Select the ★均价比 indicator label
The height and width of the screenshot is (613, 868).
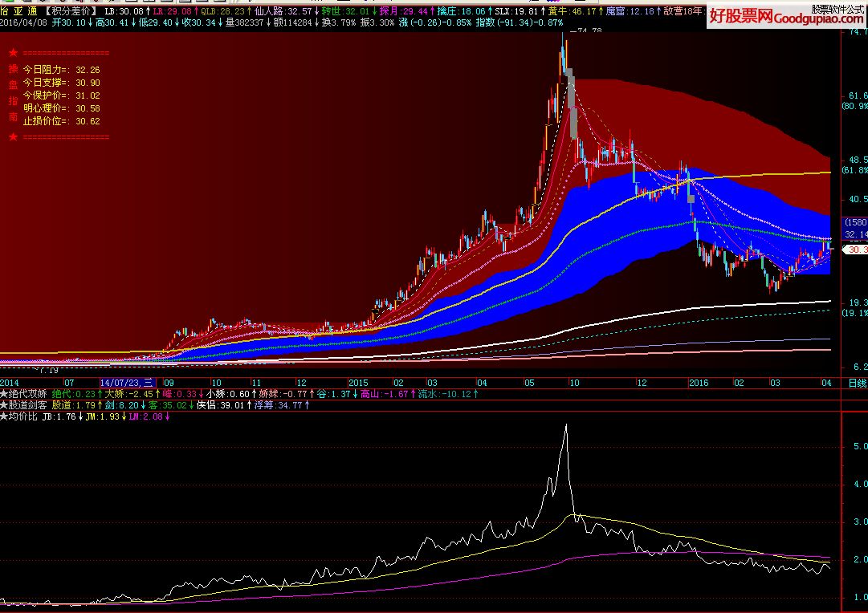[x=18, y=416]
